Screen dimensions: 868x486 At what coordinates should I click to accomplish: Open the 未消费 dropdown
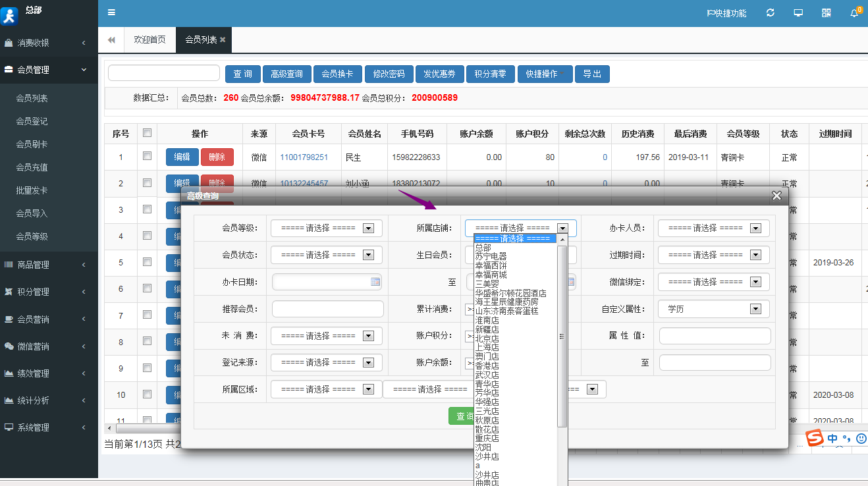pos(326,336)
